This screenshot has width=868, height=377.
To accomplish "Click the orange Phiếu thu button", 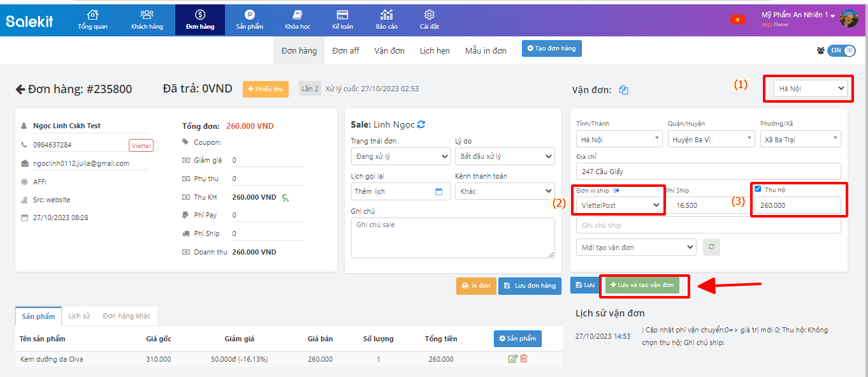I will [265, 89].
